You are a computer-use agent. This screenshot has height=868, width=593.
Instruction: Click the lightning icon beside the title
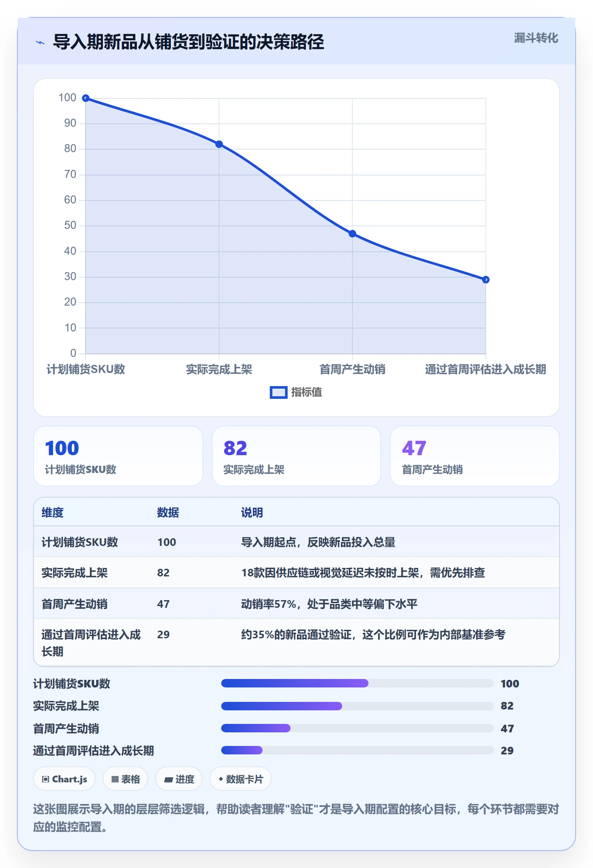click(40, 42)
